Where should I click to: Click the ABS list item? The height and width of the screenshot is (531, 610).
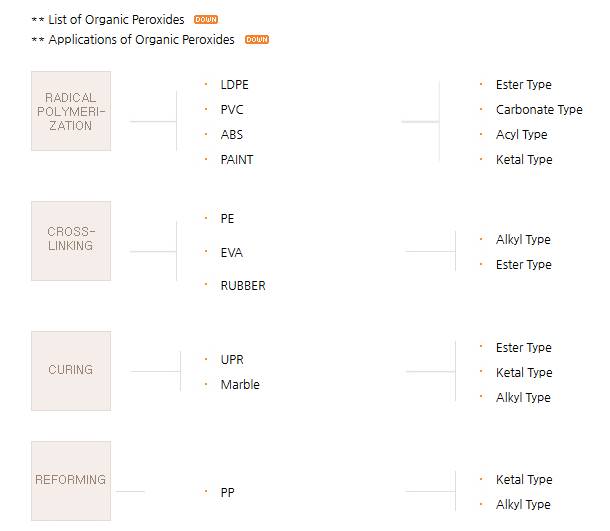click(232, 135)
